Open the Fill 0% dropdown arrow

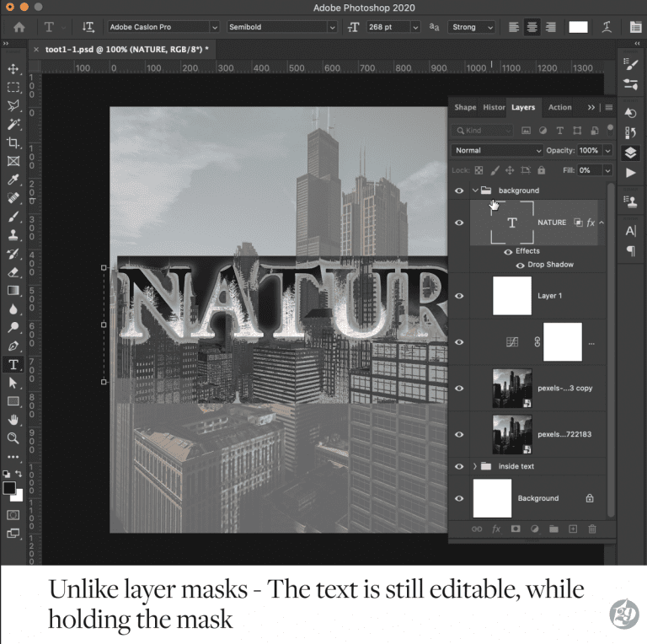point(607,170)
